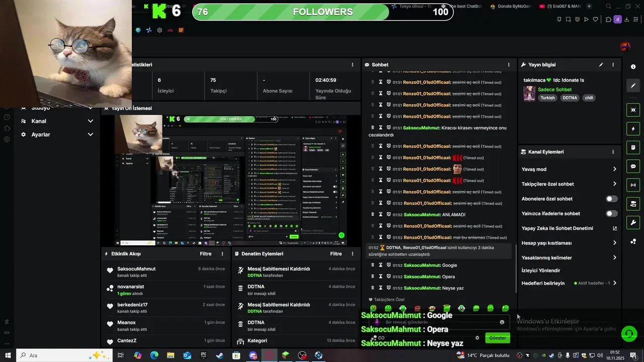The image size is (644, 362).
Task: Delete the Neyse yaz chat message
Action: point(373,288)
